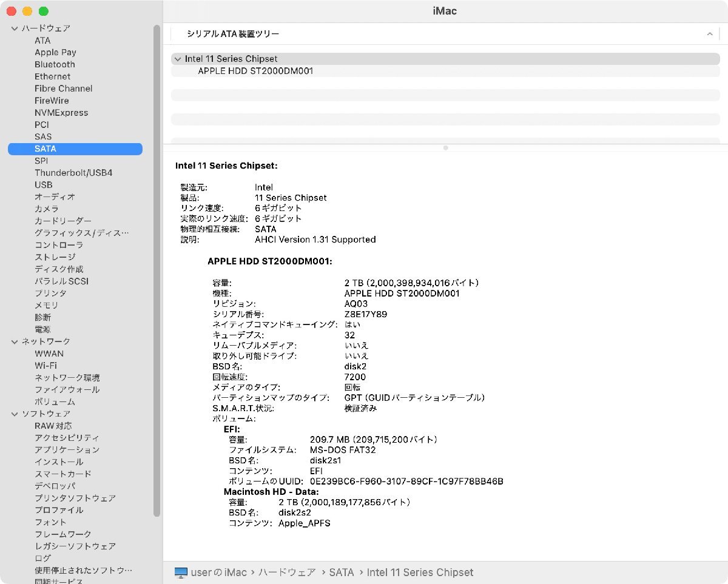Select Thunderbolt/USB4 in the sidebar
This screenshot has height=584, width=728.
[73, 173]
